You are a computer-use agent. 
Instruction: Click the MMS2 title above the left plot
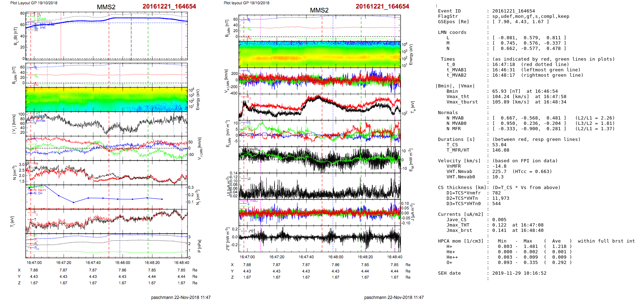pyautogui.click(x=106, y=7)
